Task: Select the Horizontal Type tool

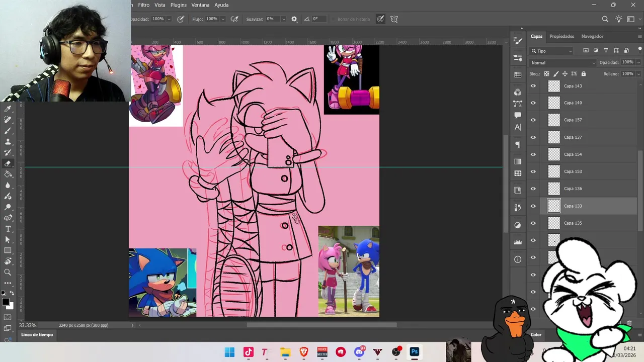Action: tap(8, 229)
